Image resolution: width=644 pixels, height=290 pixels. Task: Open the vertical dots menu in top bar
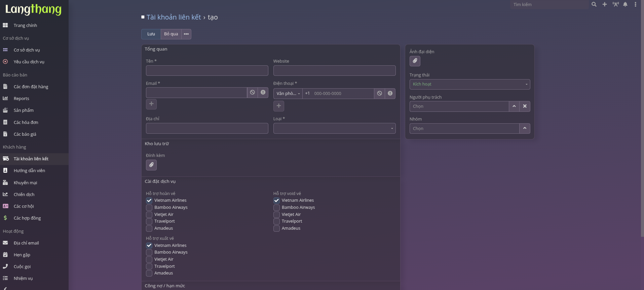point(635,4)
